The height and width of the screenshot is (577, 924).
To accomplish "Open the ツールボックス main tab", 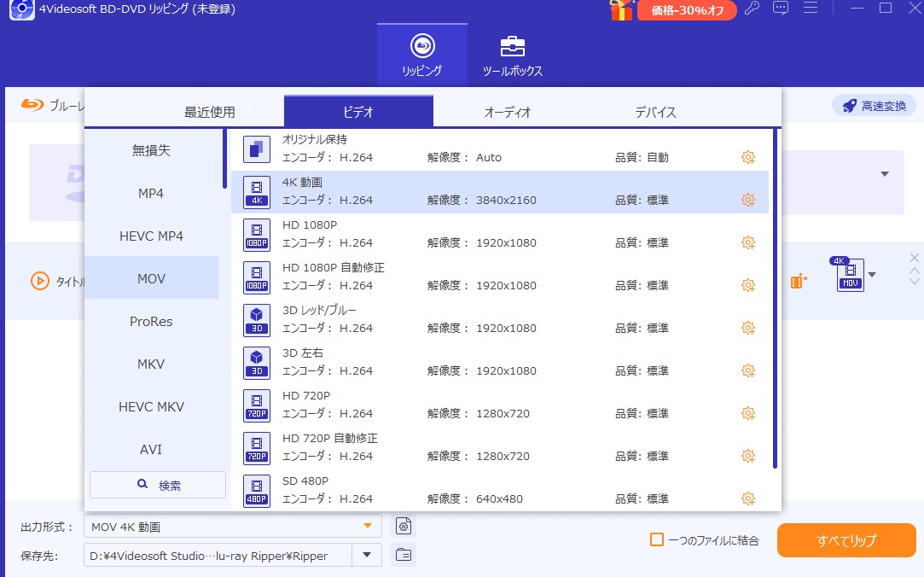I will [512, 55].
